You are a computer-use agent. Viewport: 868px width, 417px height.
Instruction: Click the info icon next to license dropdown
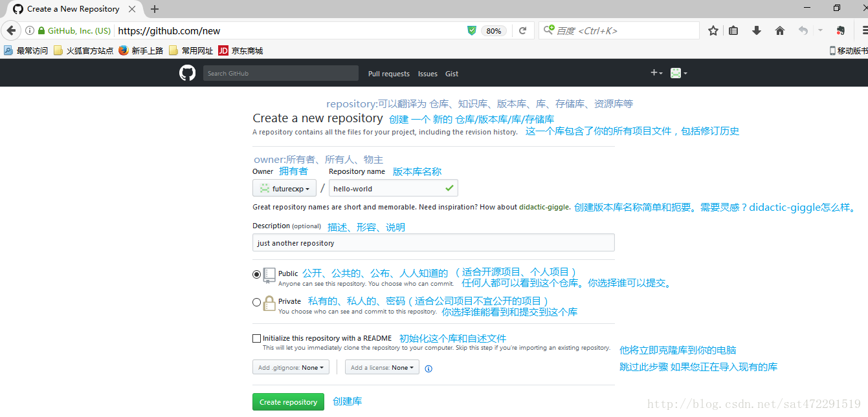point(428,369)
